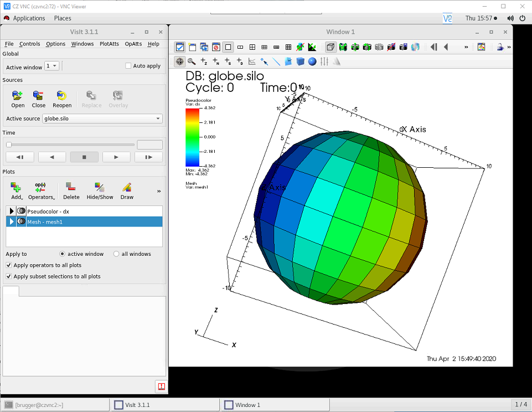This screenshot has height=412, width=532.
Task: Click the Delete plot icon
Action: [71, 187]
